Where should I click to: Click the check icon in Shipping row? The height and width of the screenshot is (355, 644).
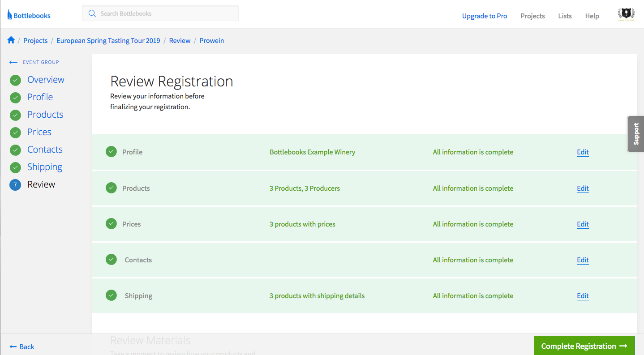[x=111, y=295]
